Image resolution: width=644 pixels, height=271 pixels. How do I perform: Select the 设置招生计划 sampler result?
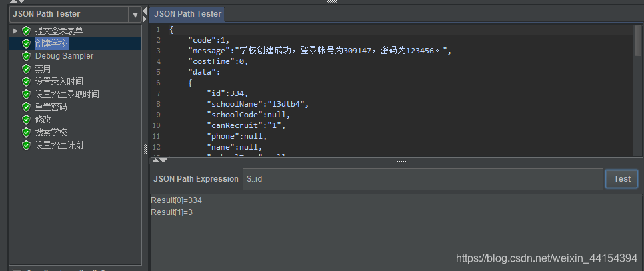[59, 145]
